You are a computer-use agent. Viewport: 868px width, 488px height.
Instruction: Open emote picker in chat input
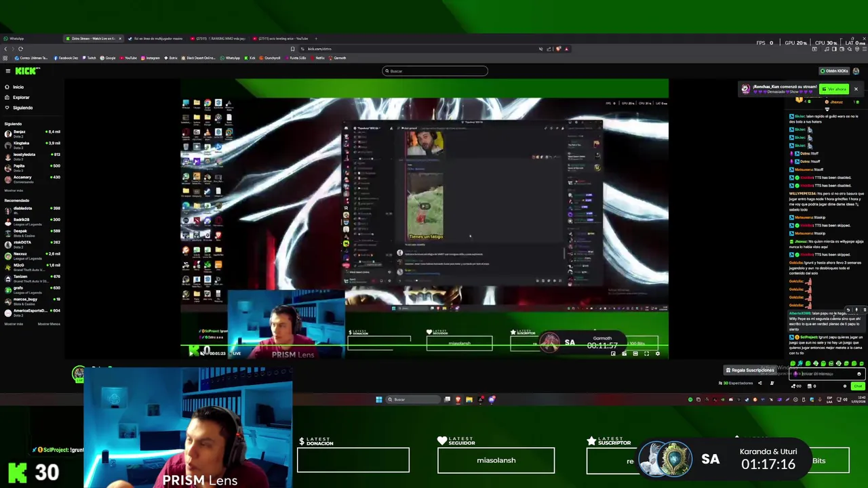[x=859, y=373]
